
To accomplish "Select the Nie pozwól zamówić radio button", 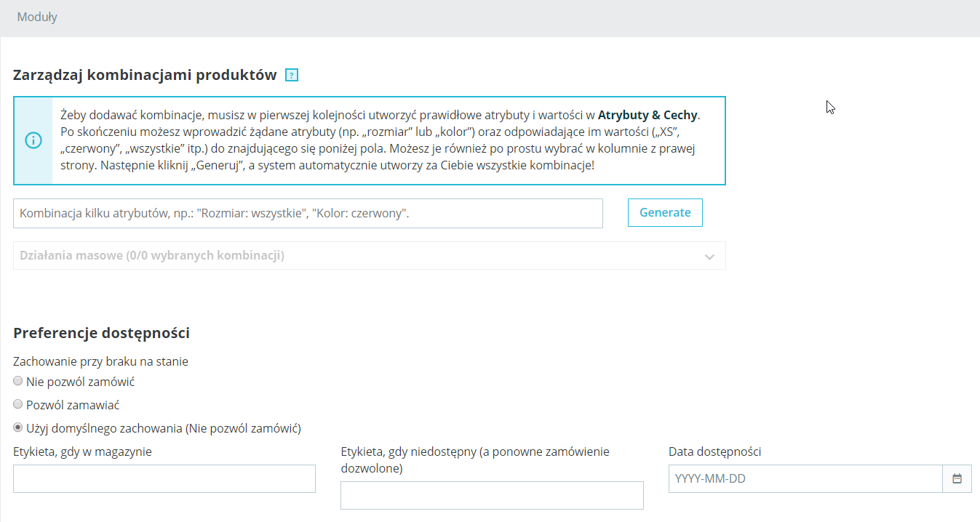I will click(18, 382).
